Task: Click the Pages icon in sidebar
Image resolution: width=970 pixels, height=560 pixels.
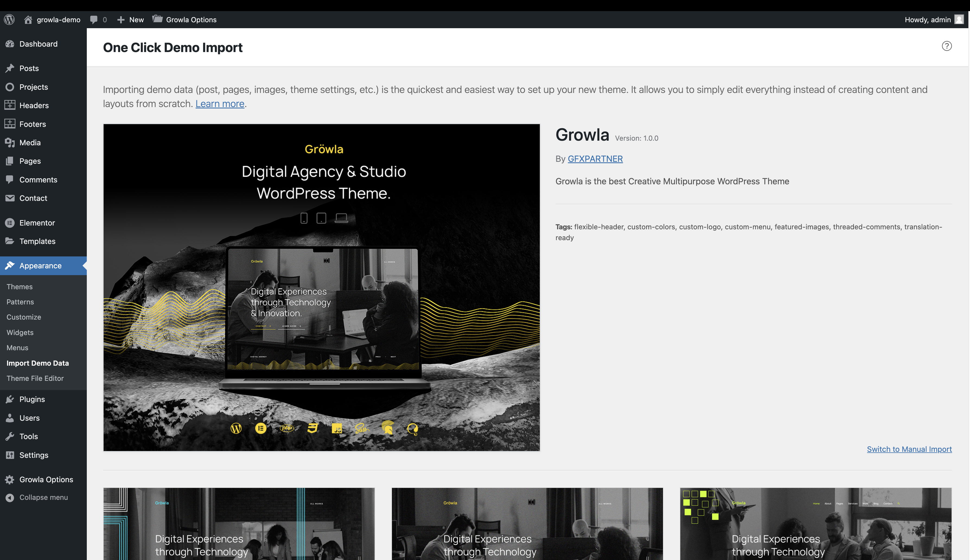Action: [x=10, y=161]
